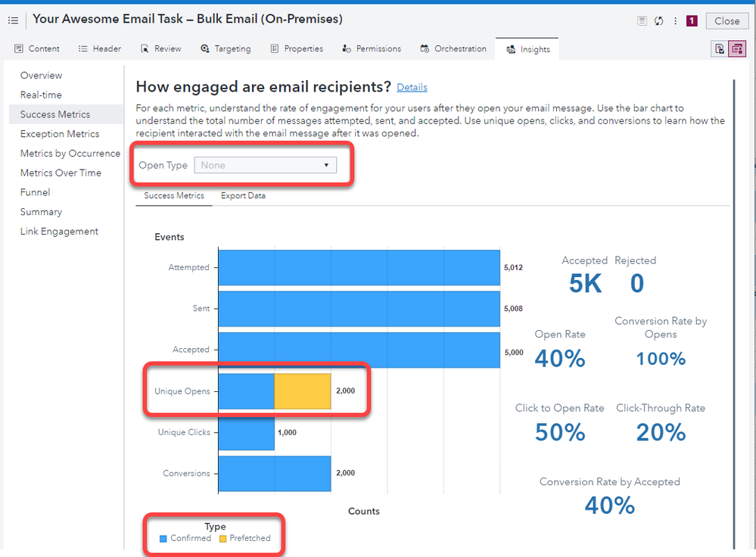This screenshot has height=557, width=756.
Task: Follow the Details link next to the heading
Action: (x=412, y=87)
